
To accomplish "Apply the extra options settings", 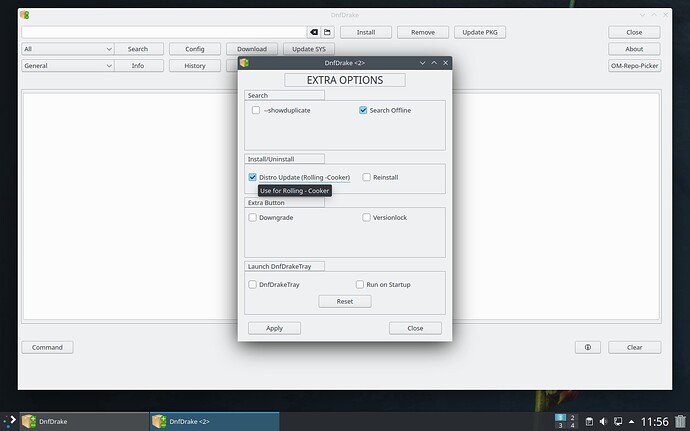I will click(x=274, y=328).
